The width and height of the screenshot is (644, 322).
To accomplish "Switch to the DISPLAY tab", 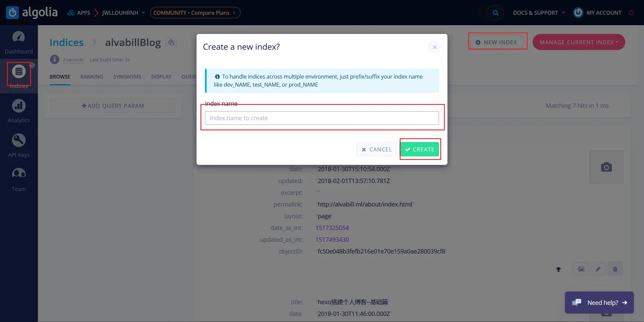I will [161, 77].
